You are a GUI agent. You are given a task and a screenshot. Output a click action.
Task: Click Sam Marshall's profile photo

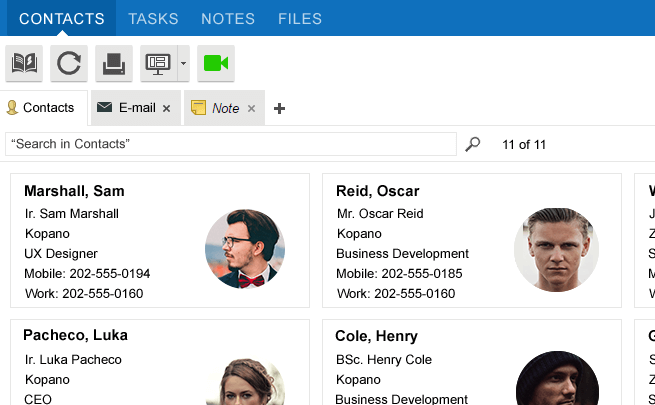tap(245, 249)
